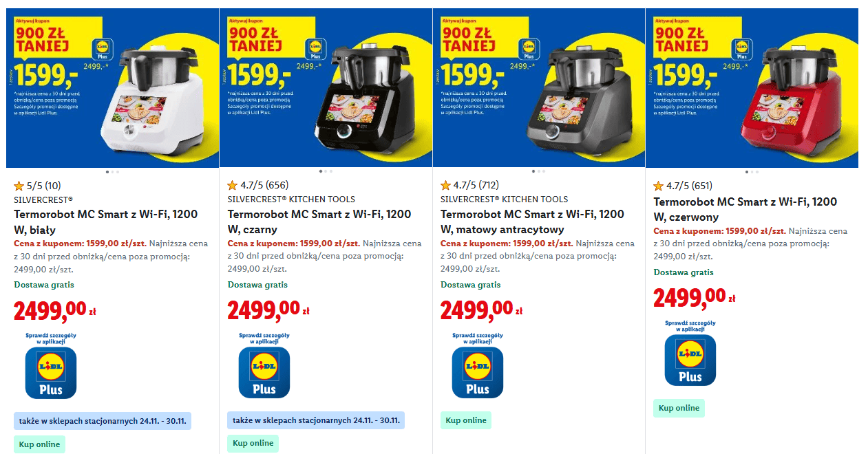Image resolution: width=868 pixels, height=454 pixels.
Task: Select the white Termorobot product image
Action: click(112, 87)
